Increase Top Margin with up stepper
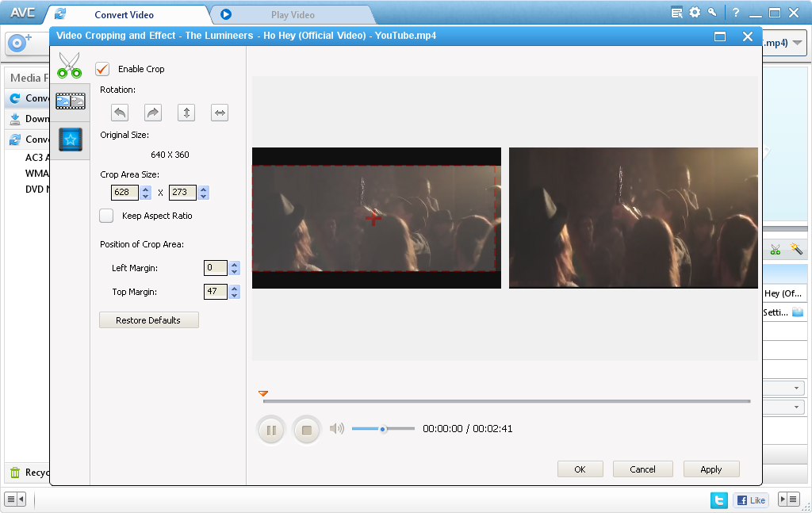Screen dimensions: 812x513 [235, 289]
